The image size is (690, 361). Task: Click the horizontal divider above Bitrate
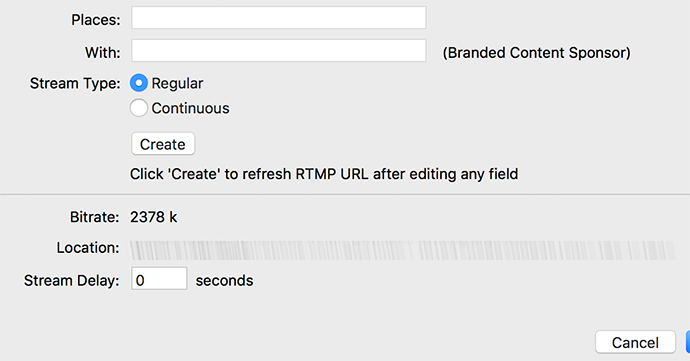pyautogui.click(x=345, y=194)
